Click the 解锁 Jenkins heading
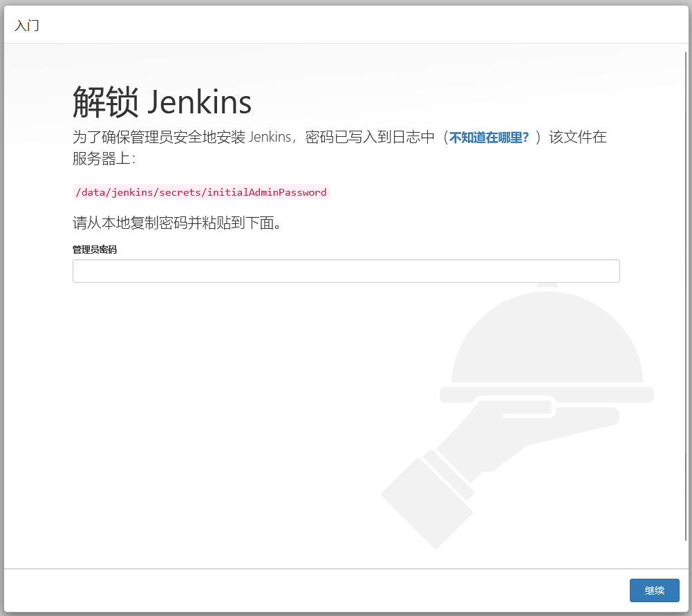Screen dimensions: 692x616 pyautogui.click(x=162, y=102)
